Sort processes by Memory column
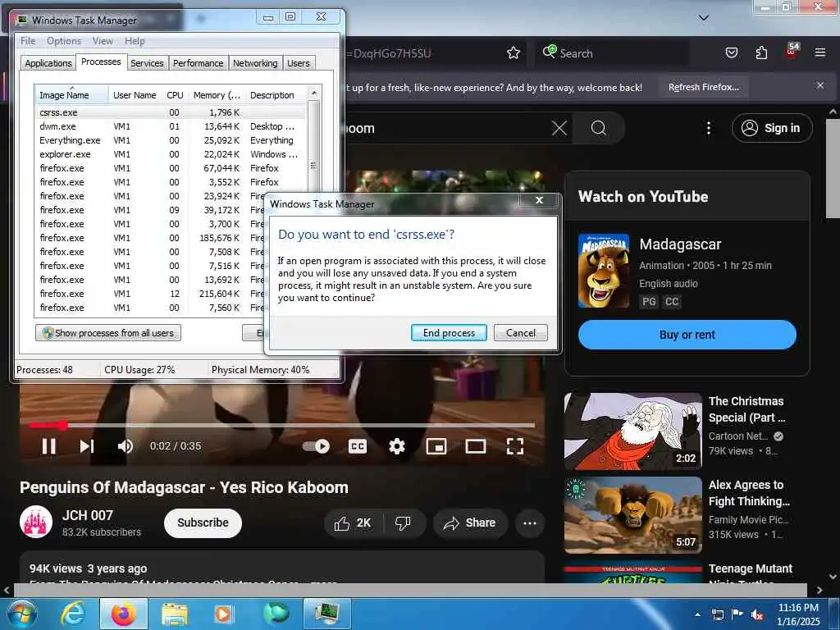Viewport: 840px width, 630px height. [x=217, y=95]
